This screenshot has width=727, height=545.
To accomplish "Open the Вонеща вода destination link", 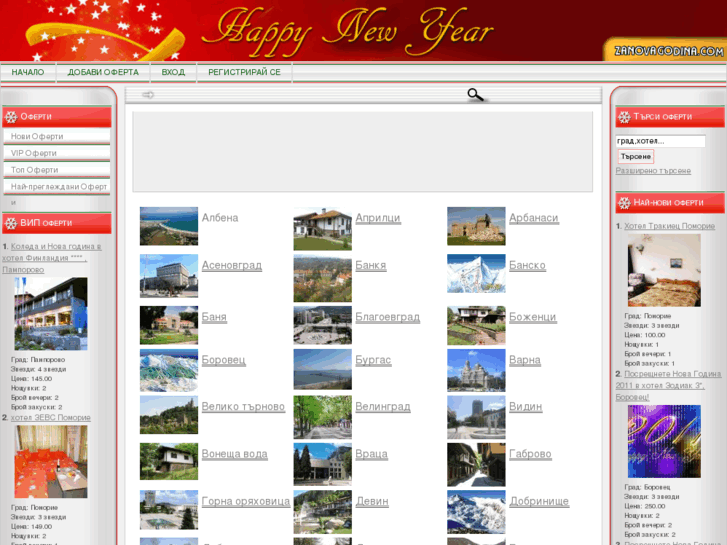I will tap(235, 454).
